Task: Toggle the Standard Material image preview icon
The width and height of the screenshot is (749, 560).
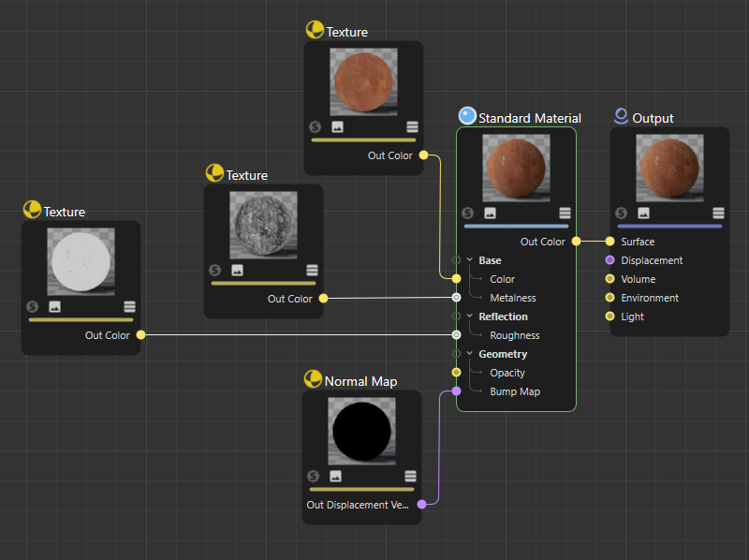Action: click(491, 214)
